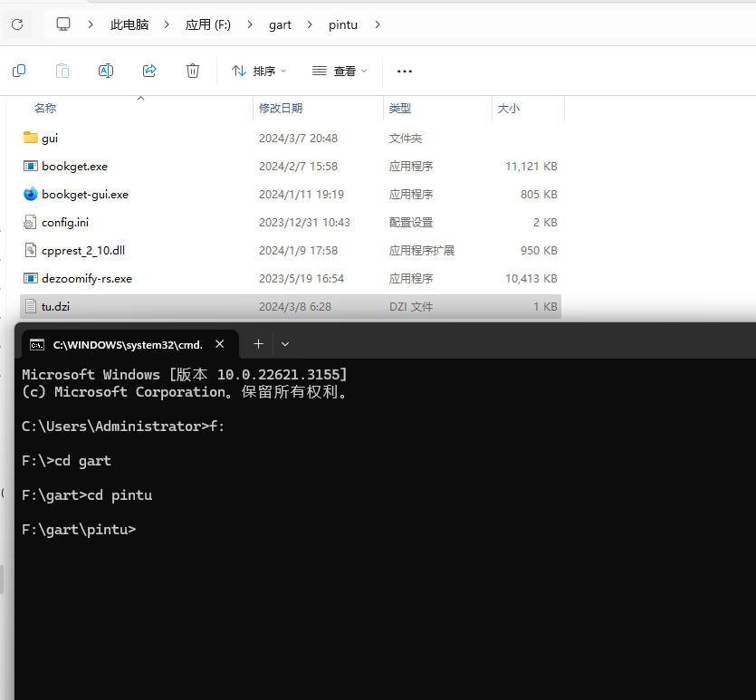Click the share icon in toolbar
756x700 pixels.
click(149, 71)
